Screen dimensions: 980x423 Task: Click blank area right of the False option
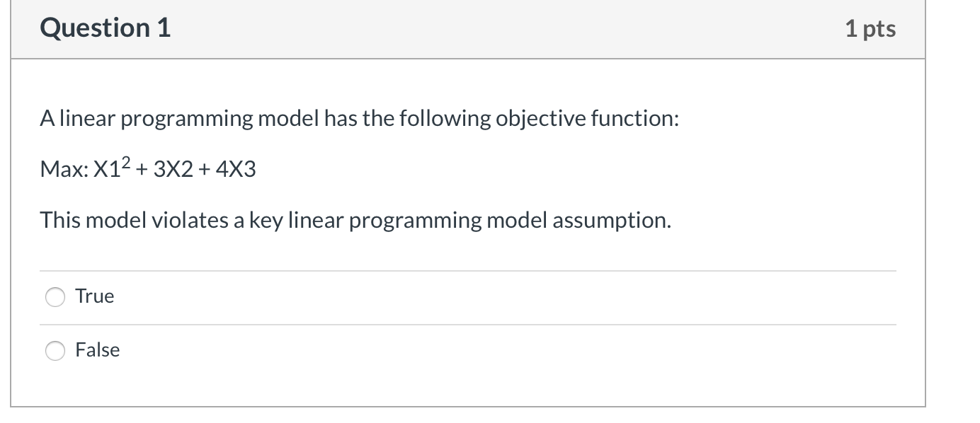tap(496, 350)
